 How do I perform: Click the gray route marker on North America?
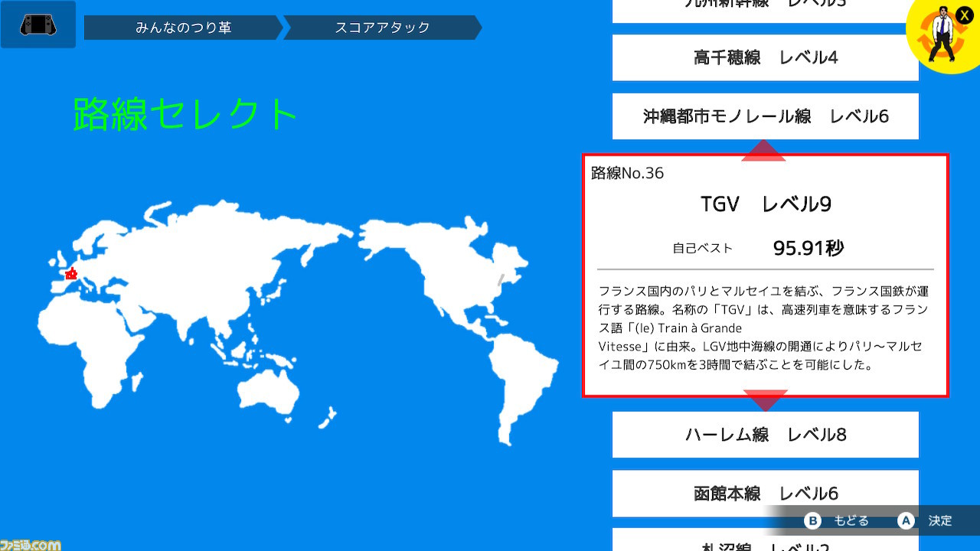(x=501, y=279)
